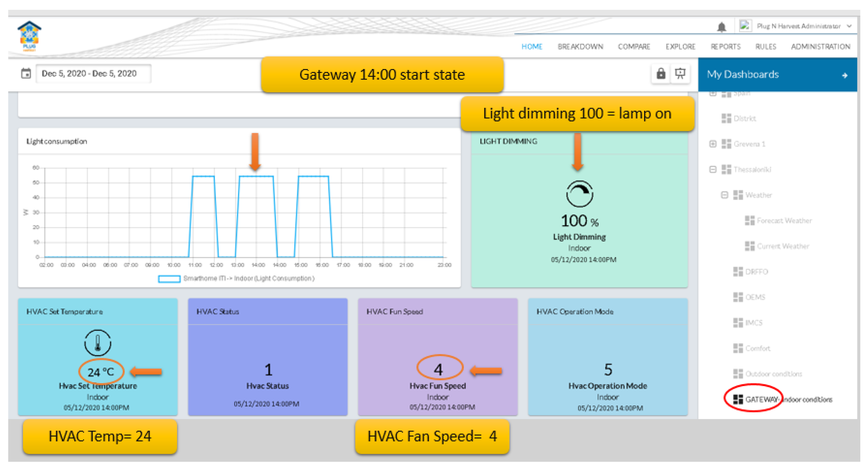
Task: Click the GATEWAY dashboard grid icon
Action: tap(738, 399)
